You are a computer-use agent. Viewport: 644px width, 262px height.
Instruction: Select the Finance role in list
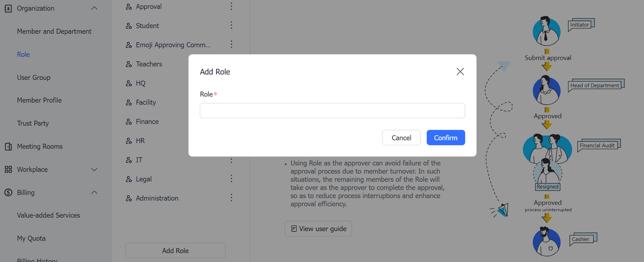147,122
